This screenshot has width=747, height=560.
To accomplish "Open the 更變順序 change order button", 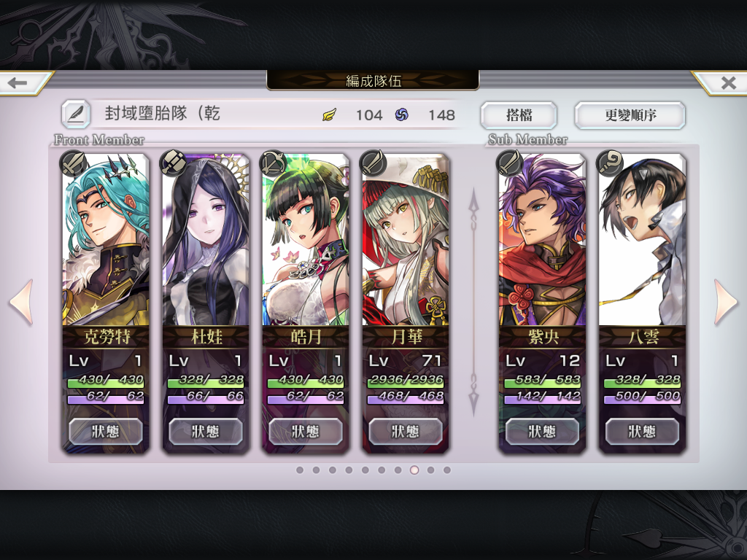I will 630,115.
